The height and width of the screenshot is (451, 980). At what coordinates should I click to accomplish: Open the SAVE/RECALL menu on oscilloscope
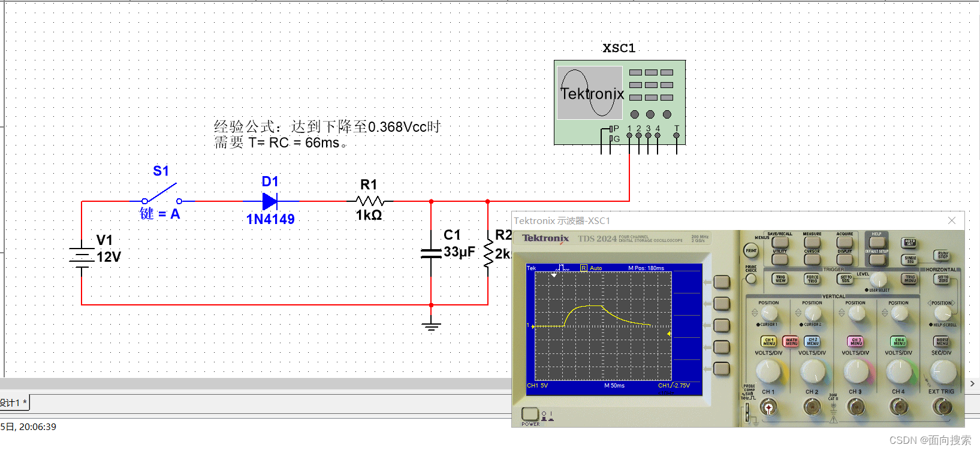click(x=780, y=242)
